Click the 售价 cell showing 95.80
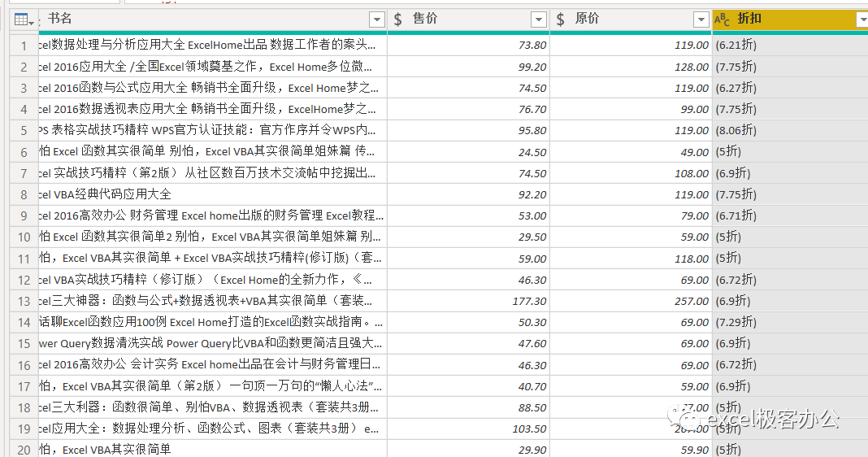The image size is (868, 457). tap(468, 131)
